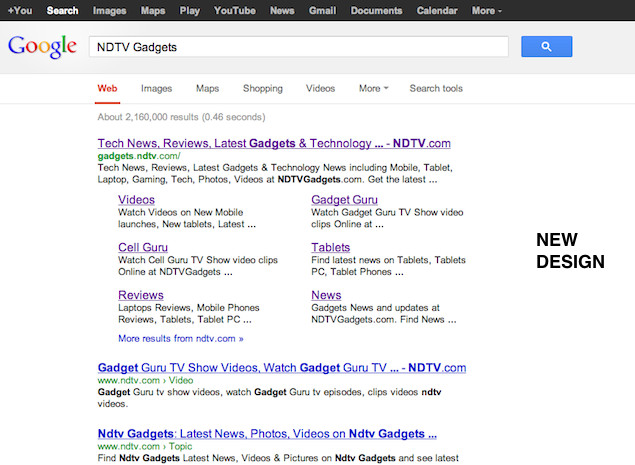Image resolution: width=635 pixels, height=465 pixels.
Task: Open the News sitelink
Action: (x=326, y=295)
